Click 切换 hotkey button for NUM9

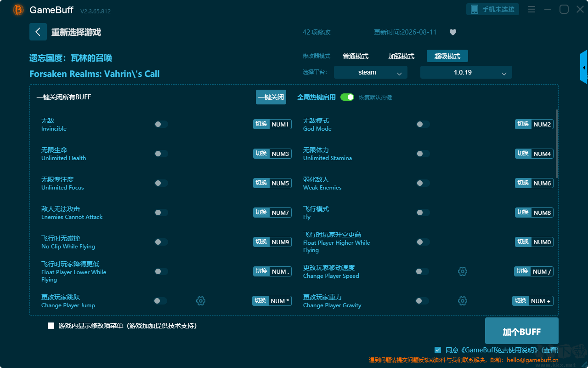pos(261,242)
